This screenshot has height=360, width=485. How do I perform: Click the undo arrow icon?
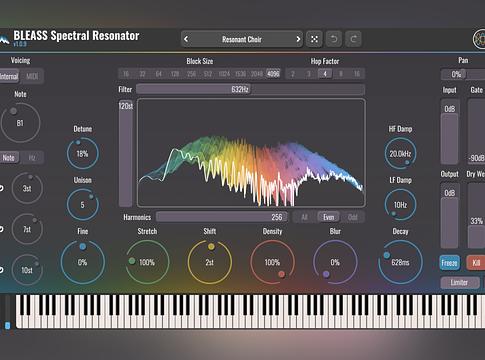point(334,39)
